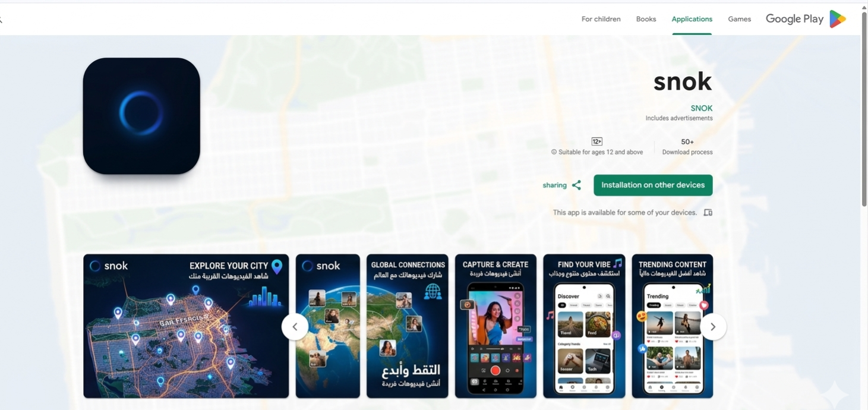The image size is (868, 410).
Task: Select the Applications tab
Action: click(692, 19)
